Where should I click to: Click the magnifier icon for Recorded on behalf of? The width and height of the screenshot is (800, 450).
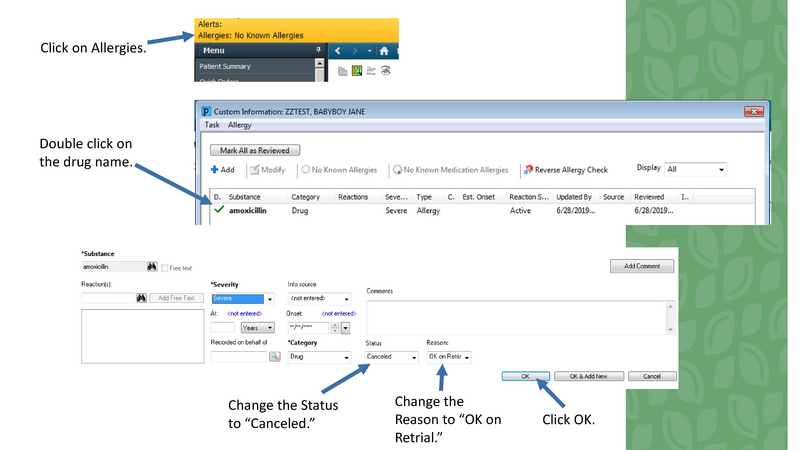[275, 356]
